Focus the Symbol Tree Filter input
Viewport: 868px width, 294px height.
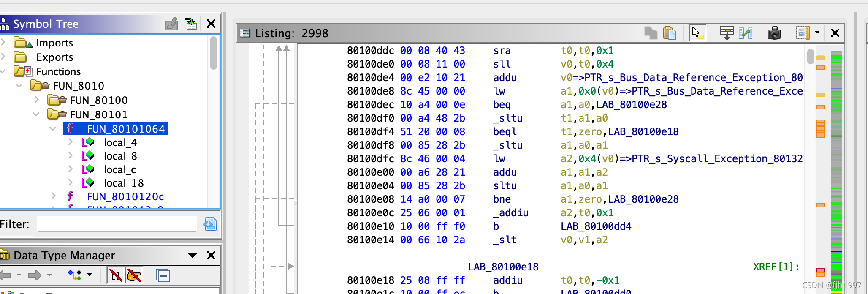pyautogui.click(x=117, y=224)
